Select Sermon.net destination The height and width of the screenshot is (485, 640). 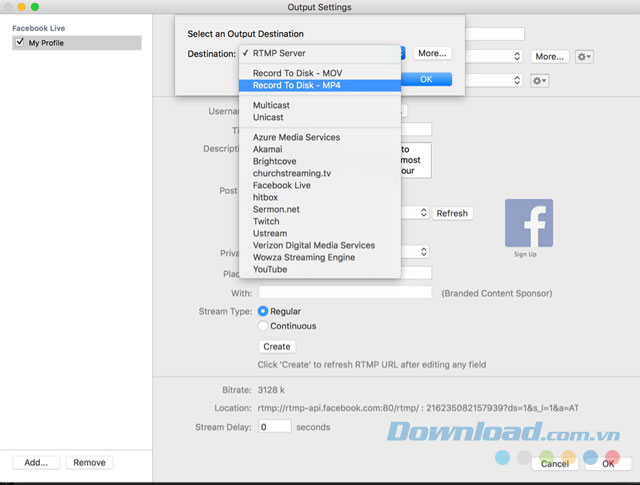320,209
